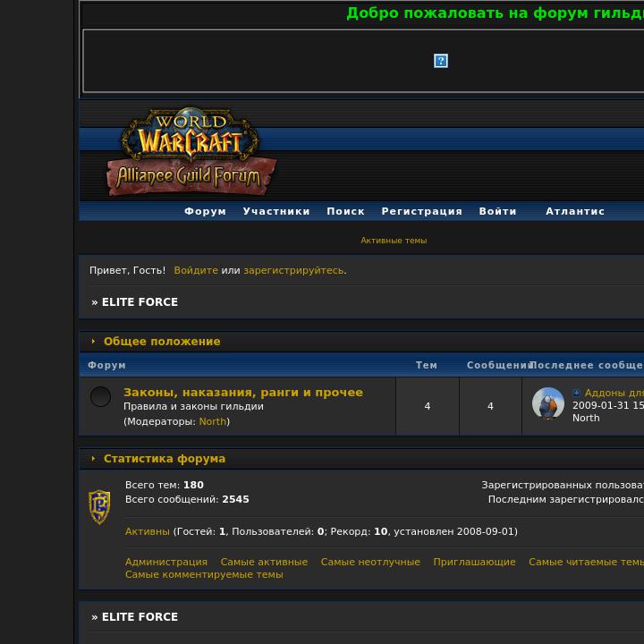Open North's avatar in last post column

click(548, 402)
